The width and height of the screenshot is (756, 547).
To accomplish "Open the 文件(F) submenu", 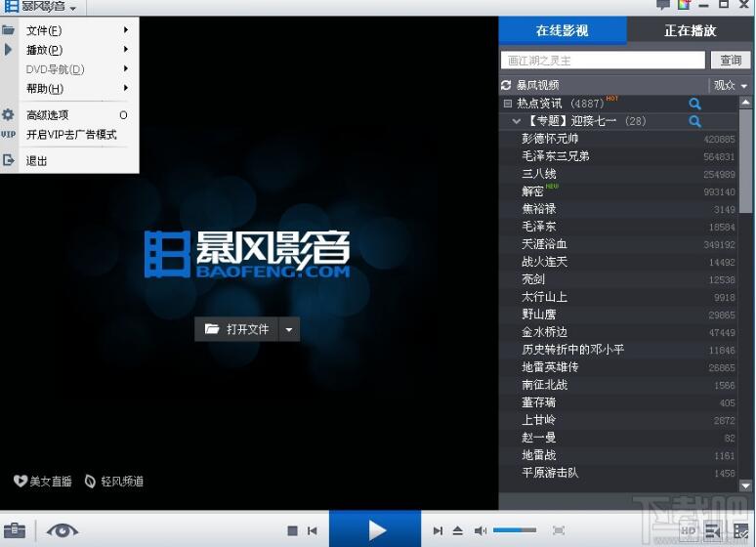I will pos(77,30).
